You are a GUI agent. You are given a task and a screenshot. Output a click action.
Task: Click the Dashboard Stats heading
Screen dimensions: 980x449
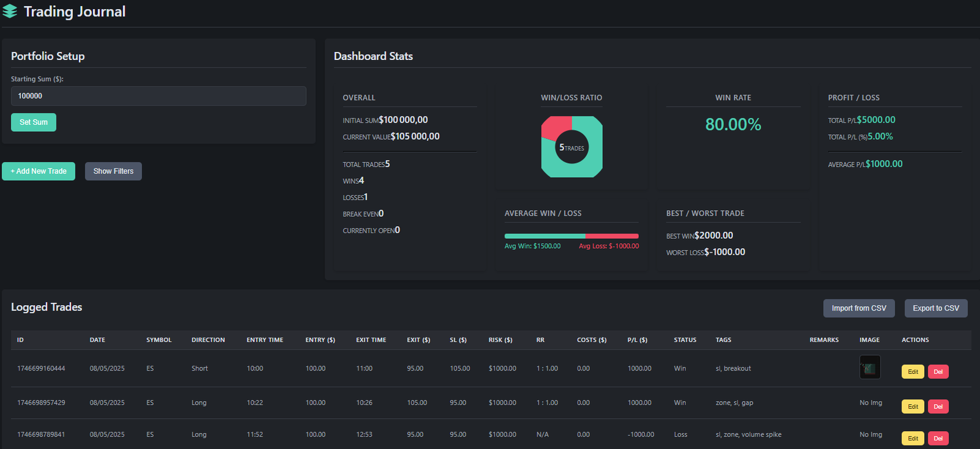373,56
